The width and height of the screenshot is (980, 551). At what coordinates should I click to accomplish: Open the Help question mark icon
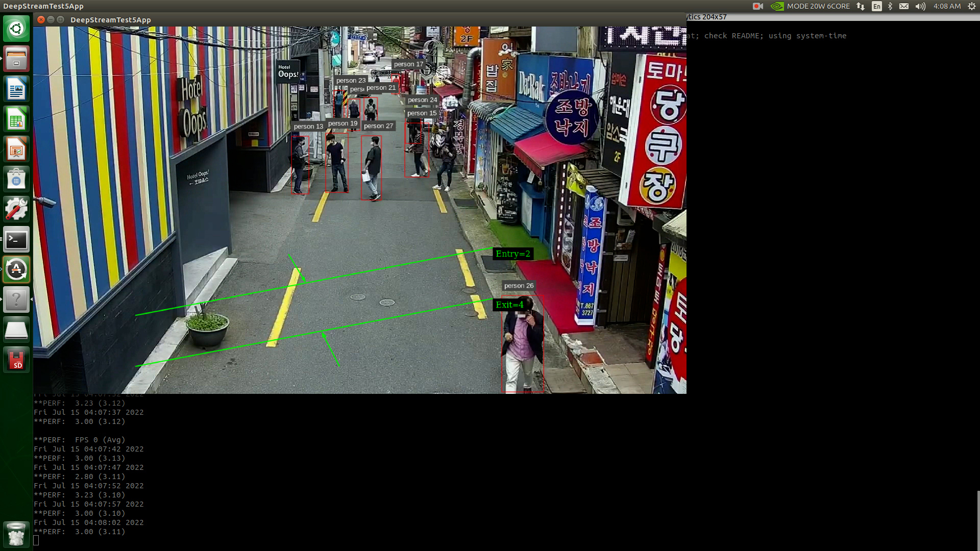coord(16,300)
